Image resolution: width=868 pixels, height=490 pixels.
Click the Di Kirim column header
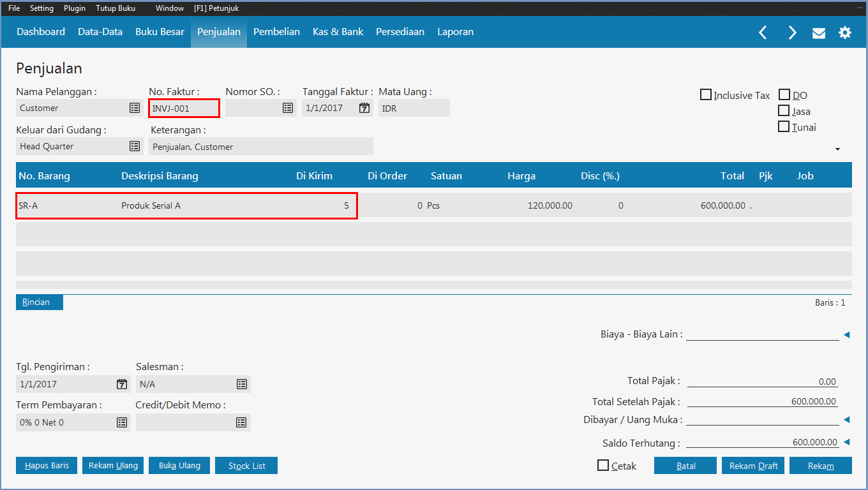(x=314, y=175)
